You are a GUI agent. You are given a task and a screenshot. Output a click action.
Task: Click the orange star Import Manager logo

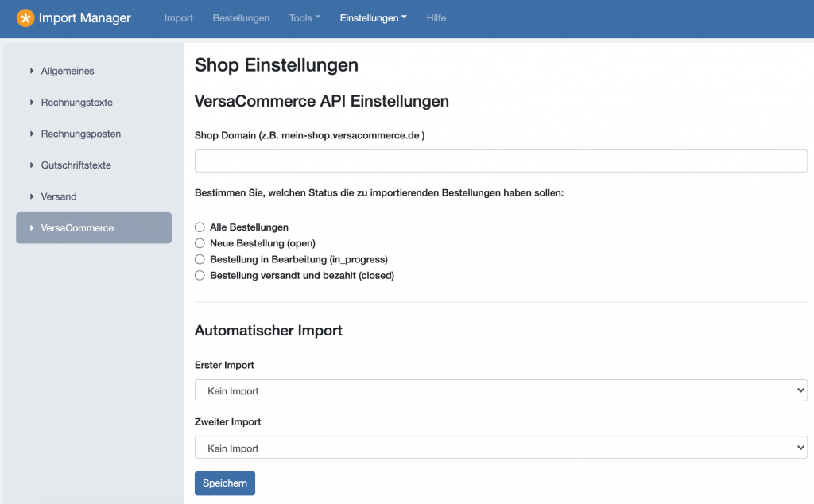click(25, 17)
